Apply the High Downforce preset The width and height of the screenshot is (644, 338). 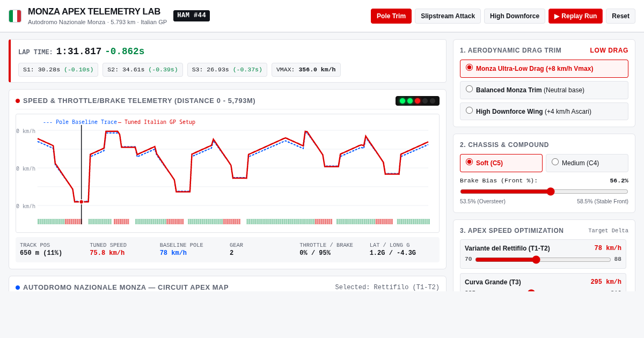click(x=515, y=16)
